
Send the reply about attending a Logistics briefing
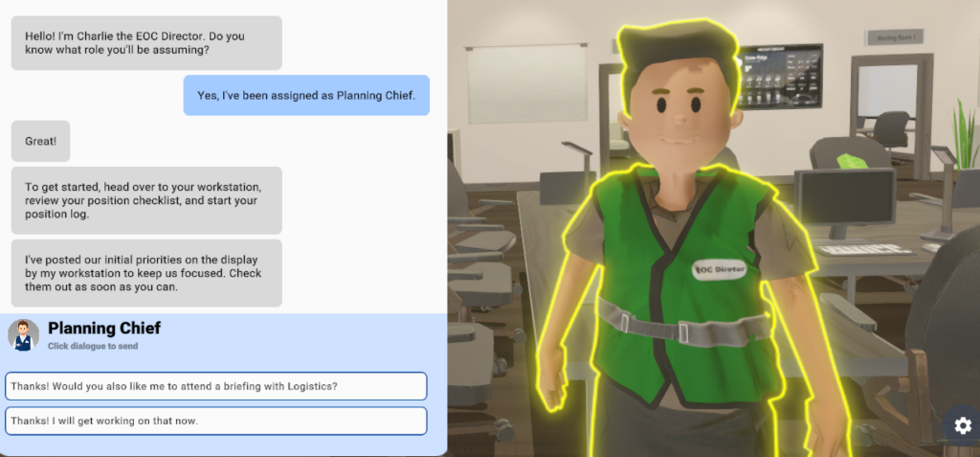tap(215, 386)
